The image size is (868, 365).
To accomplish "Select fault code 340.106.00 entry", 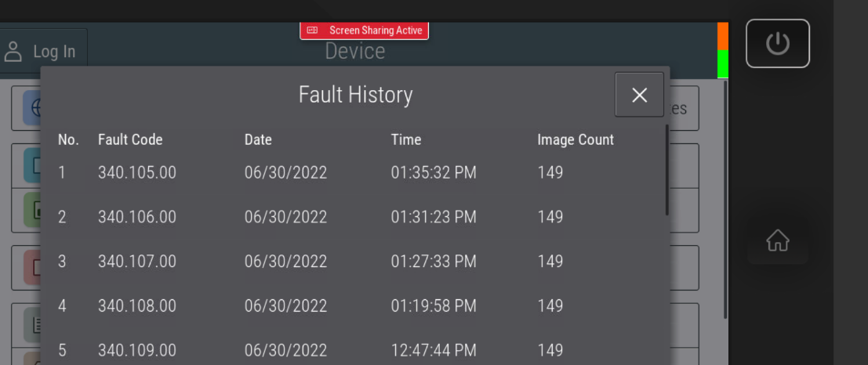I will coord(137,217).
